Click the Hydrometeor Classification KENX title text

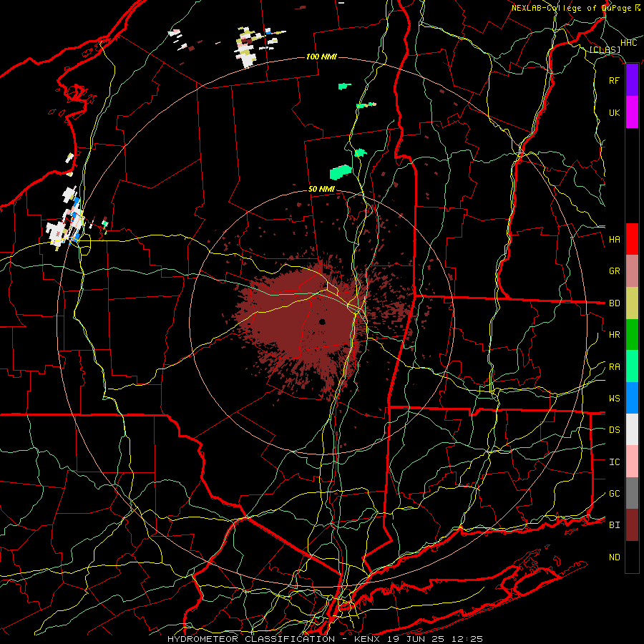[x=326, y=639]
